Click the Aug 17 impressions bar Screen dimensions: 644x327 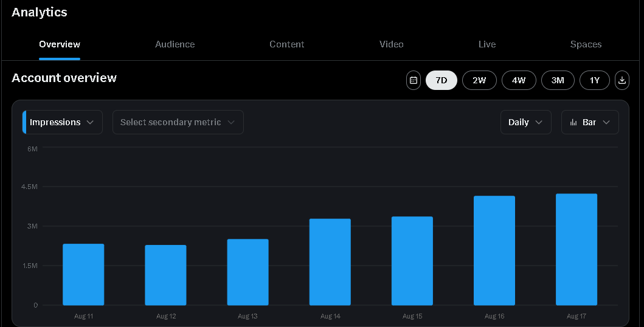(x=576, y=249)
